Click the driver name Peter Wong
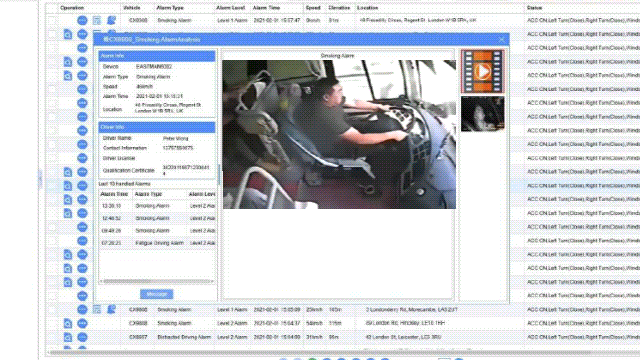The image size is (640, 360). 176,138
